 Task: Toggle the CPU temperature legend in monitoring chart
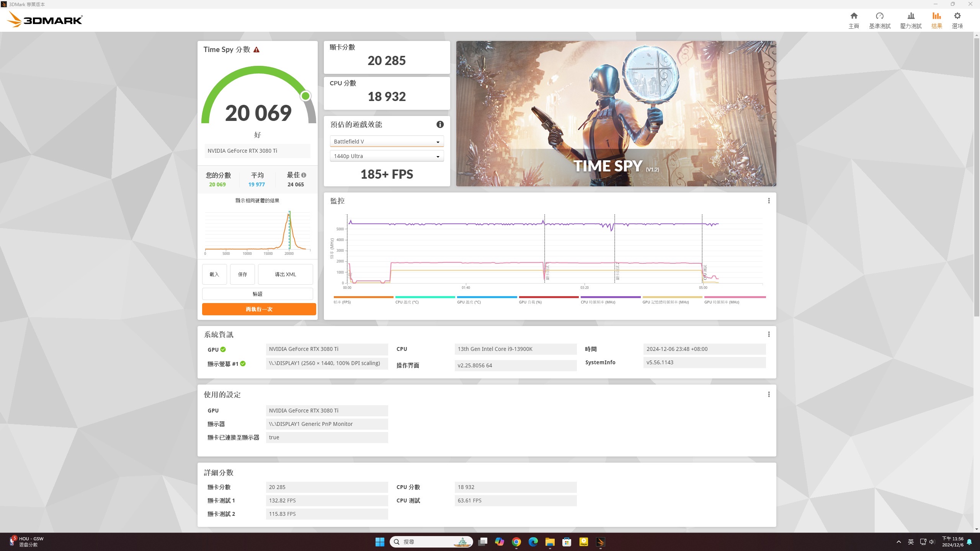pyautogui.click(x=425, y=300)
